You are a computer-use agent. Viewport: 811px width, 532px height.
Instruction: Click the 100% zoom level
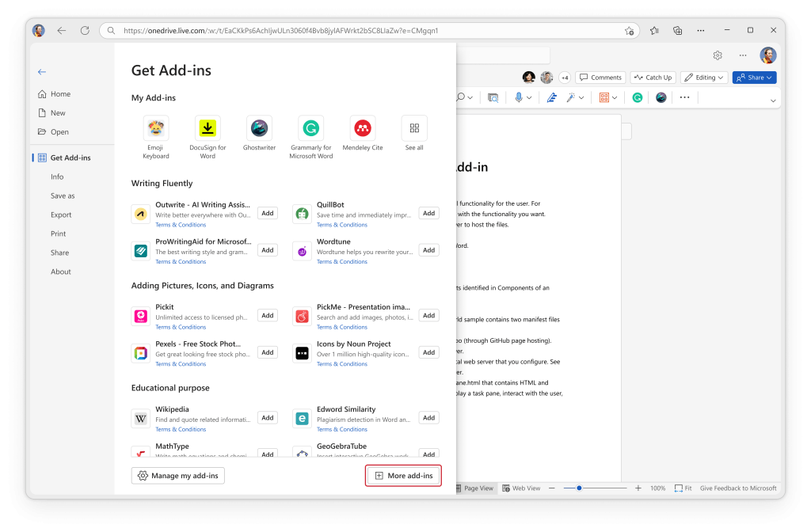[x=658, y=488]
